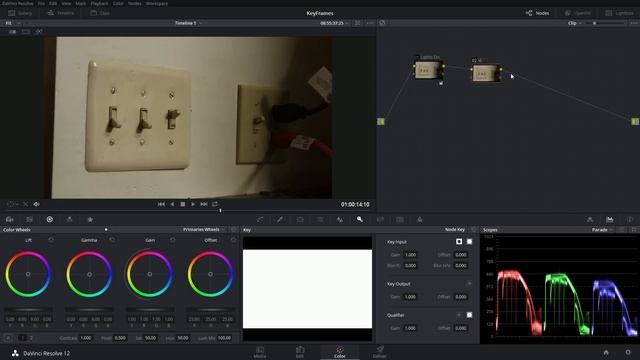Expand the Timeline 1 dropdown

click(x=189, y=23)
